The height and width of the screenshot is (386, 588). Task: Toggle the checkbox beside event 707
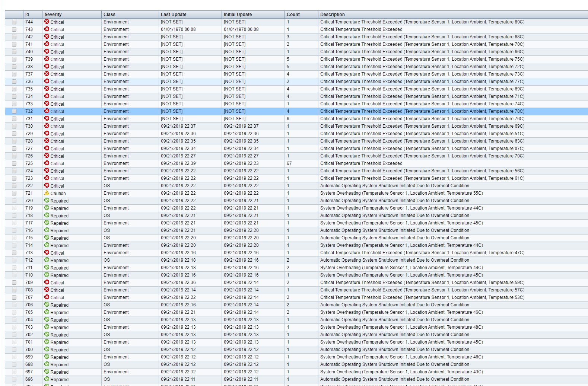point(14,297)
